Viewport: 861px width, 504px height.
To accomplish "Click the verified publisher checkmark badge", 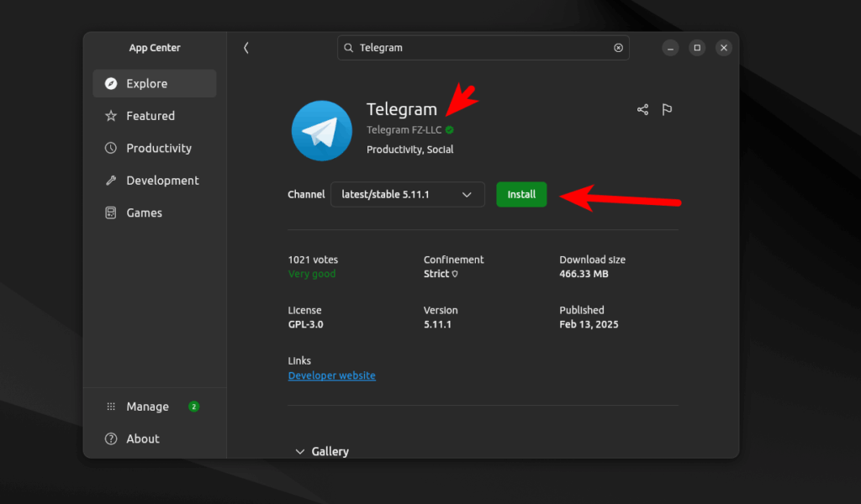I will pos(450,130).
